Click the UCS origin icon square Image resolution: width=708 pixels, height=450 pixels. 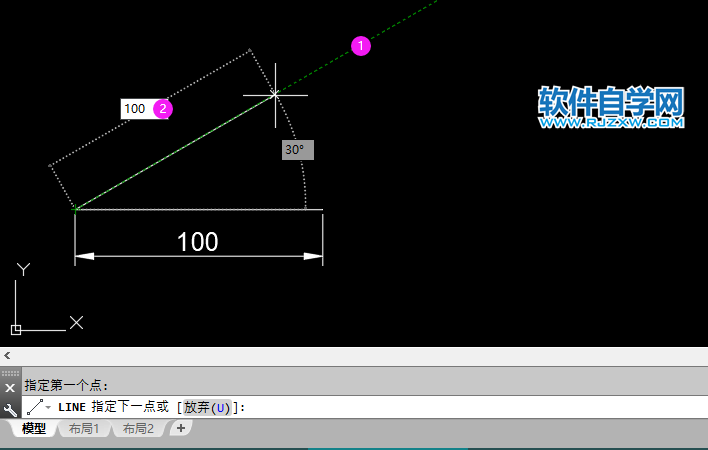coord(16,330)
